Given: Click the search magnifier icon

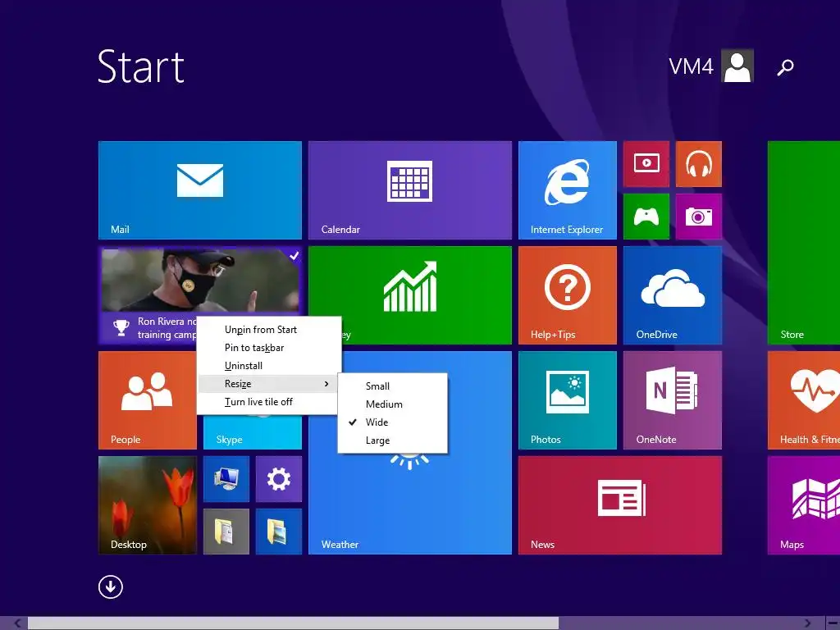Looking at the screenshot, I should pyautogui.click(x=785, y=67).
